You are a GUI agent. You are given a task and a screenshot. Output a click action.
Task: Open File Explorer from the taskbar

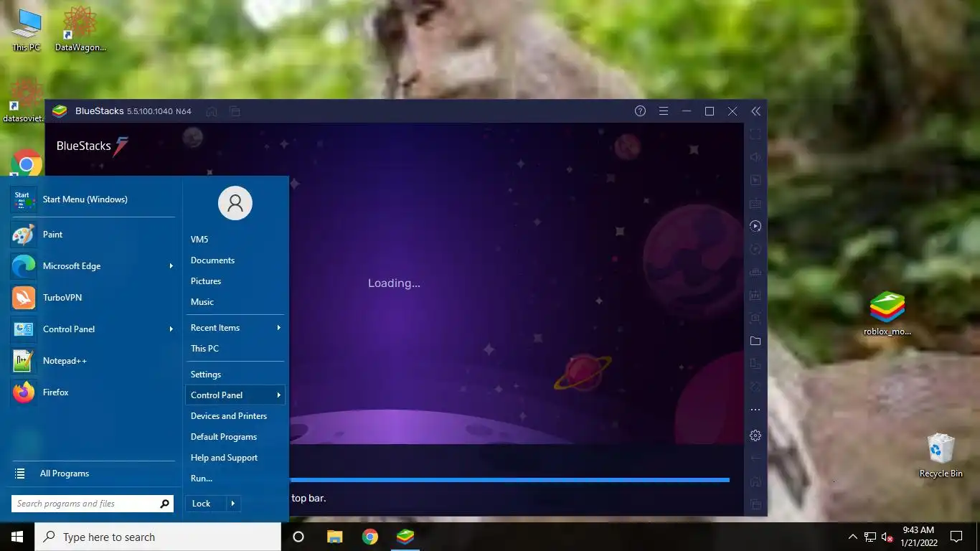tap(334, 537)
